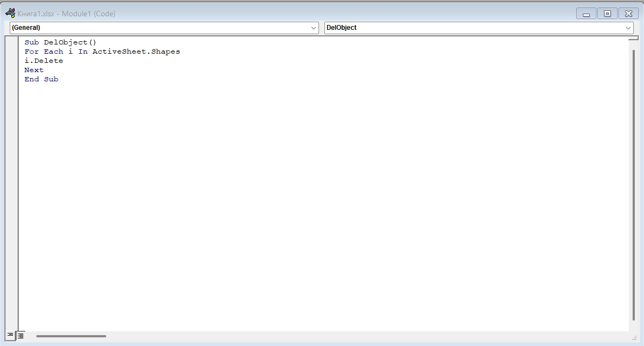Expand the DelObject procedure dropdown arrow
644x346 pixels.
628,28
